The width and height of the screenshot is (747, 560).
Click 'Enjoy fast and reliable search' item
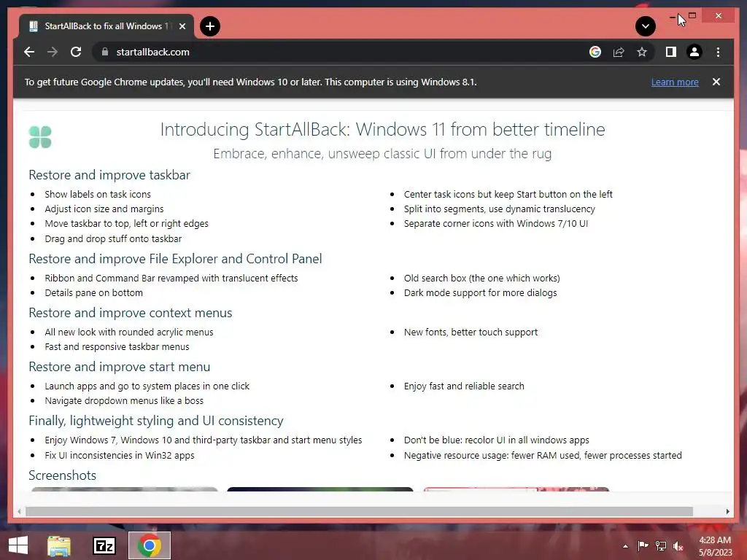coord(464,386)
